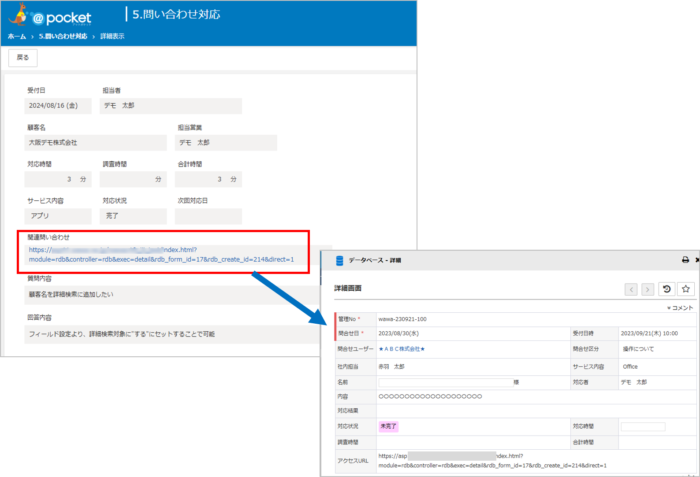The height and width of the screenshot is (477, 700).
Task: Click the history clock icon button
Action: (667, 289)
